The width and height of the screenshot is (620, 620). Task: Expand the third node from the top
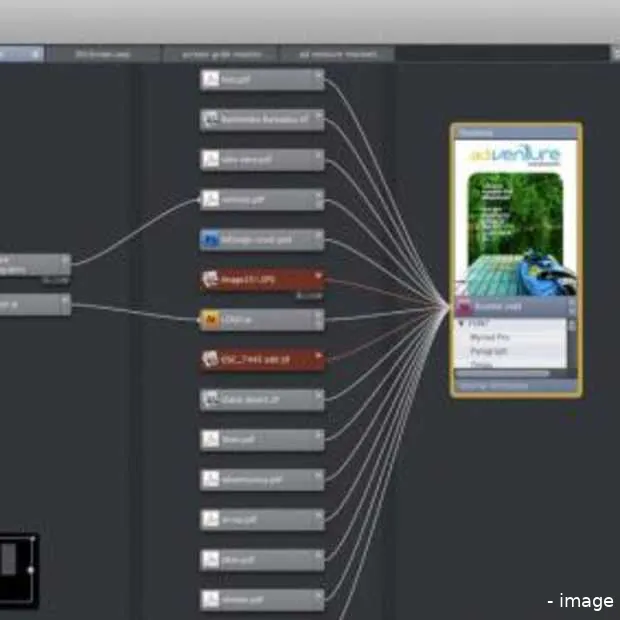click(319, 155)
